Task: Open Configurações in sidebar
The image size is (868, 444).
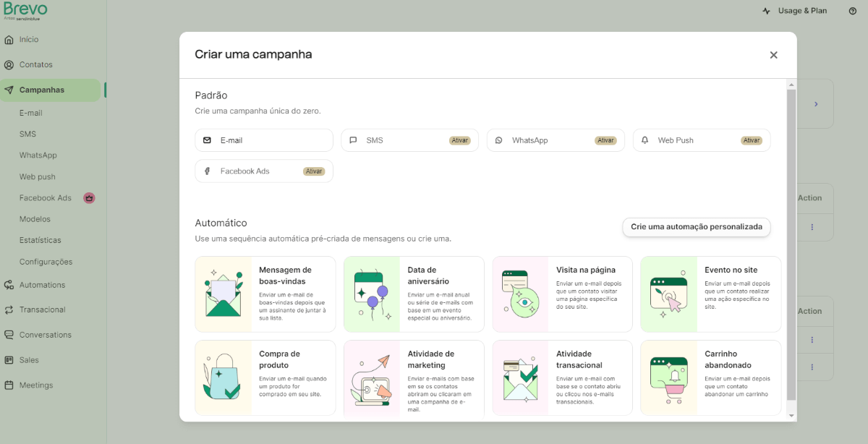Action: (x=46, y=262)
